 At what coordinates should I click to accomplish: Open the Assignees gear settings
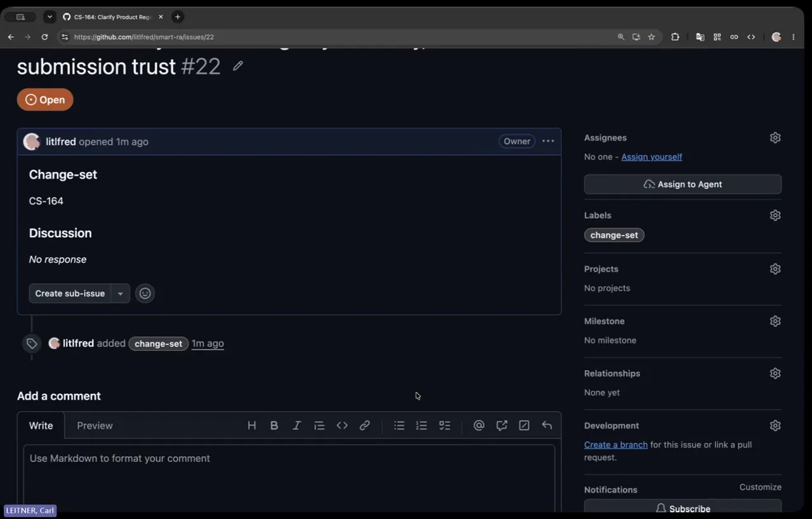[x=775, y=138]
